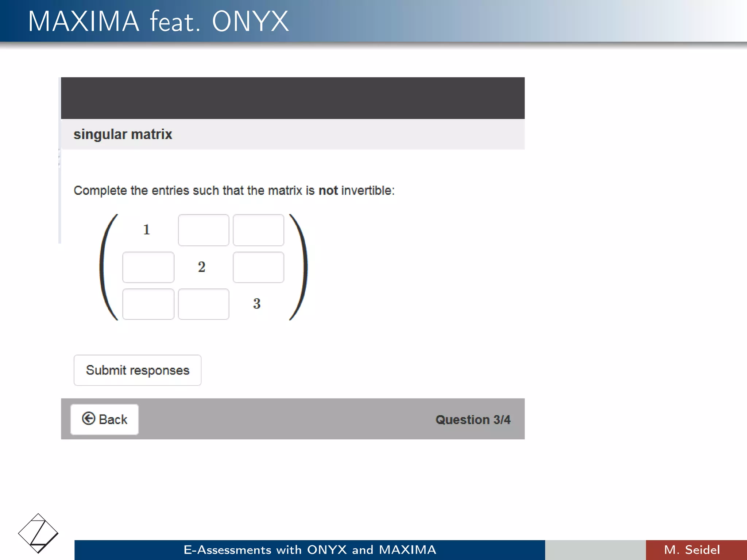Viewport: 747px width, 560px height.
Task: Select the row 1 column 3 matrix input
Action: pyautogui.click(x=259, y=230)
